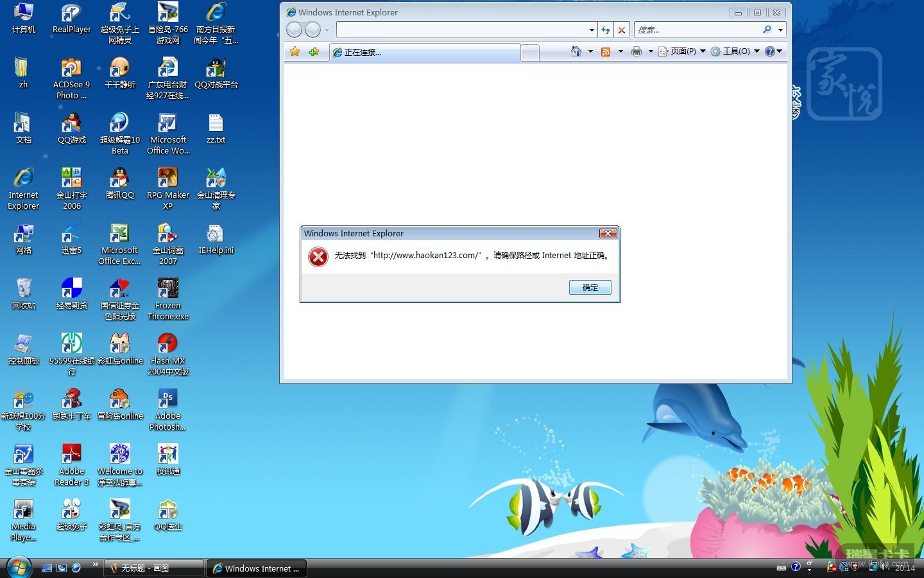Switch to 无标题 - 画图 taskbar button
Image resolution: width=924 pixels, height=578 pixels.
pos(153,568)
